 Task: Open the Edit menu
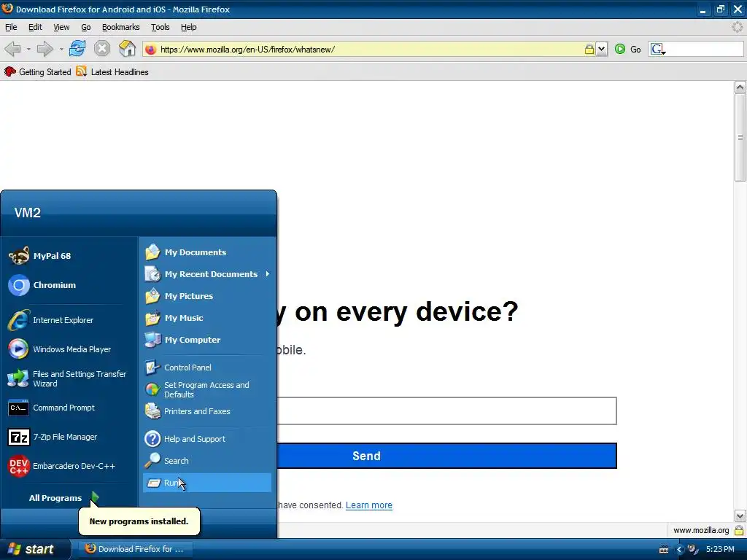(x=35, y=27)
